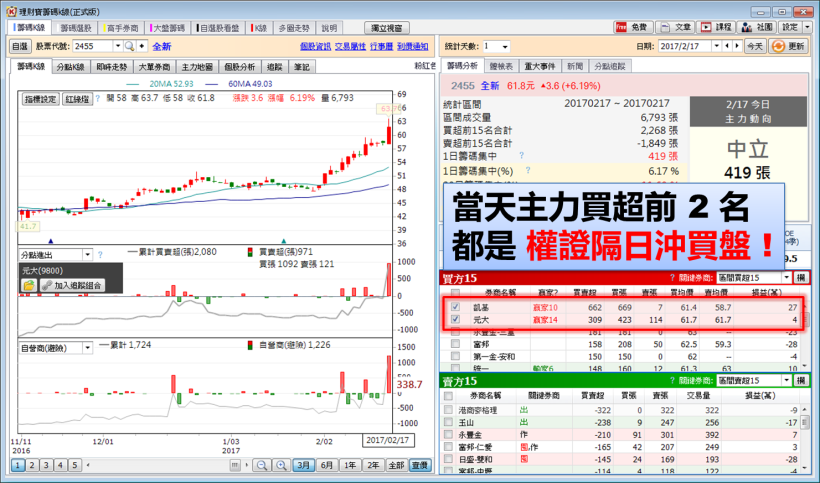Expand the 設定 dropdown arrow
This screenshot has height=483, width=820.
(807, 27)
